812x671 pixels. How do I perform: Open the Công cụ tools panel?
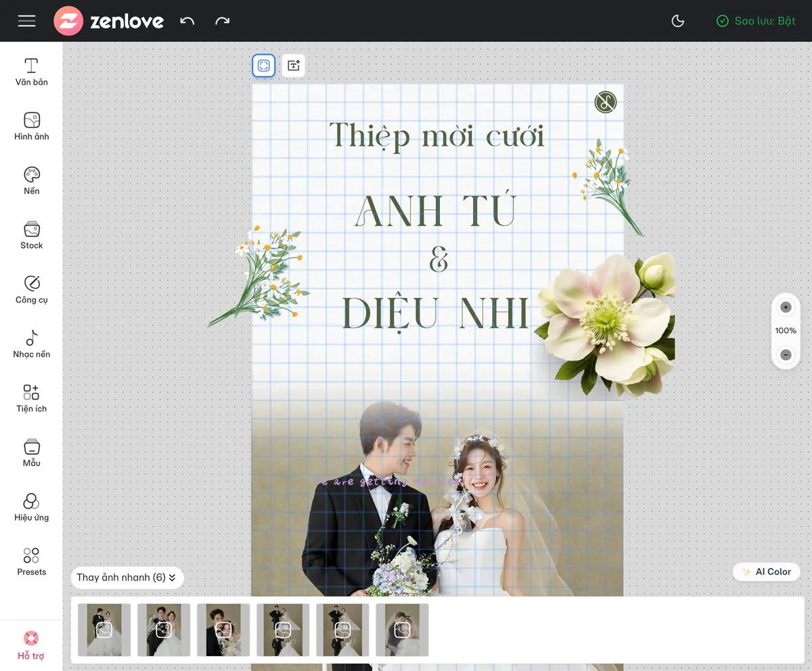point(32,290)
